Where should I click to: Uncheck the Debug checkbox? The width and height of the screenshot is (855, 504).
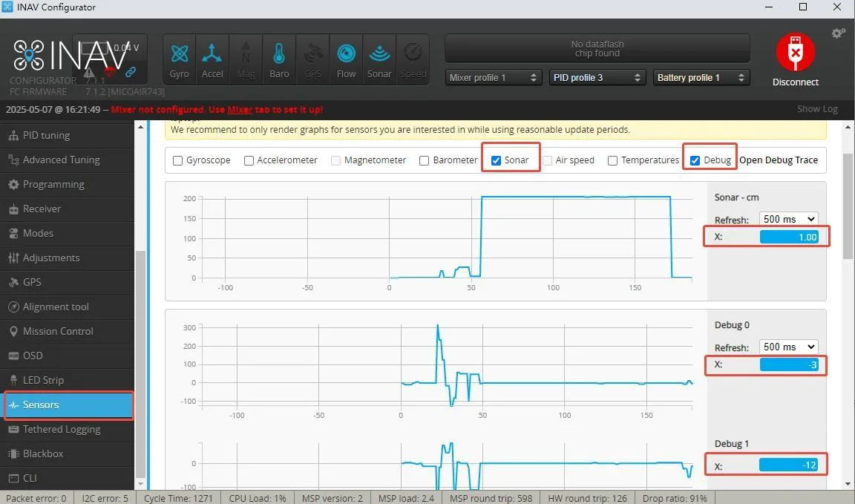(x=695, y=160)
